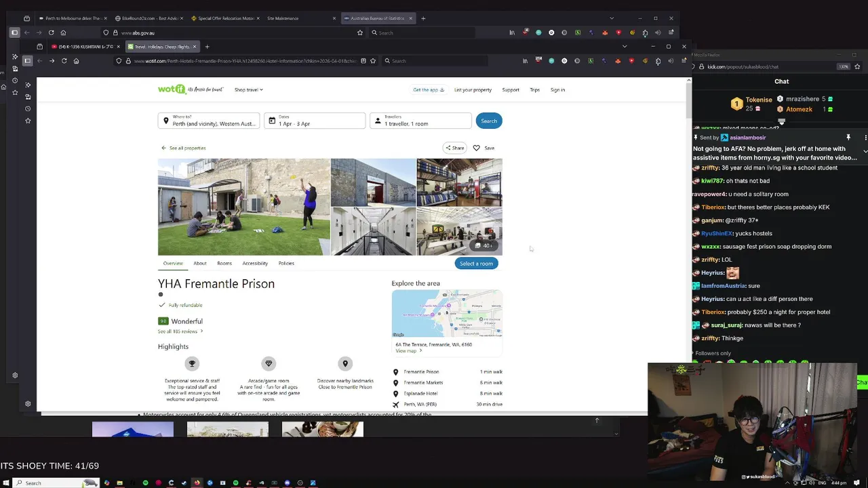Switch to Perth to Melbourne drive tab in back window

[72, 18]
